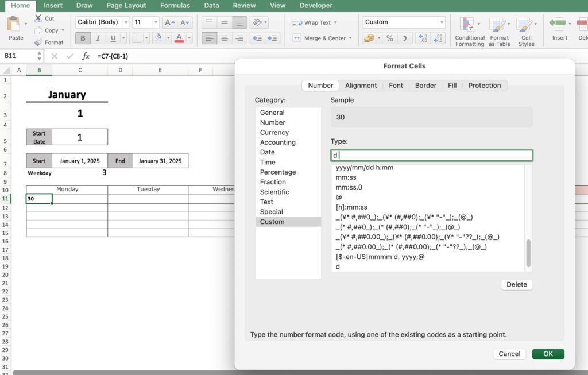Open the Page Layout ribbon tab
This screenshot has width=588, height=375.
126,6
